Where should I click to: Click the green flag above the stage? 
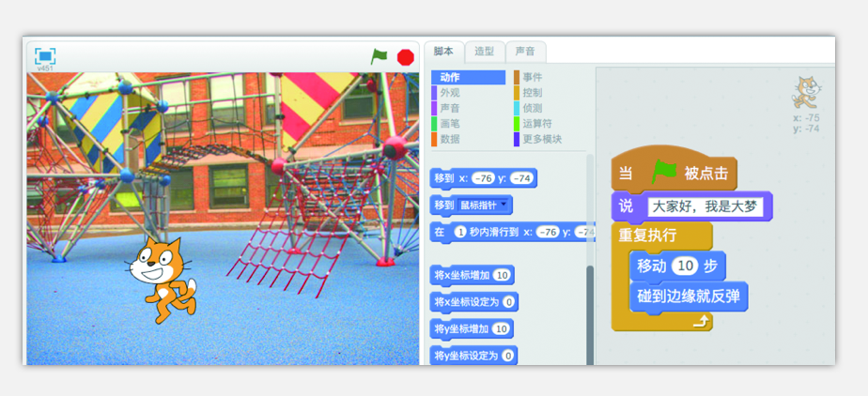click(379, 56)
